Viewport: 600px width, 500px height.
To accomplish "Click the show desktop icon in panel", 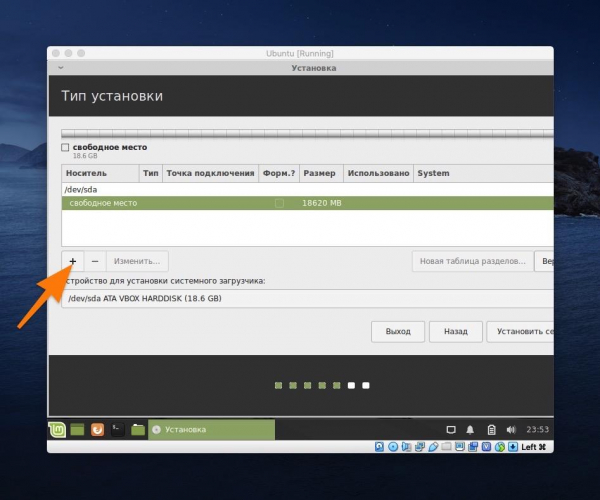I will click(77, 430).
